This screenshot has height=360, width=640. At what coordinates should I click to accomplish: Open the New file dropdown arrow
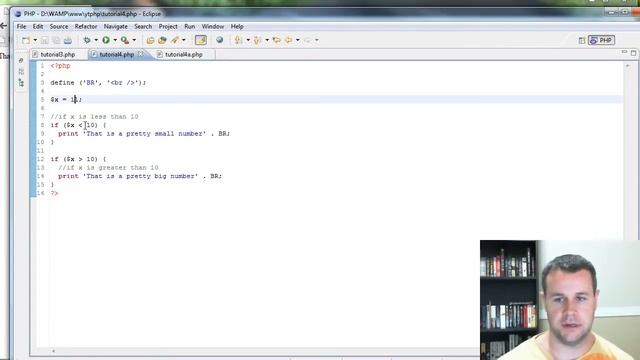35,40
